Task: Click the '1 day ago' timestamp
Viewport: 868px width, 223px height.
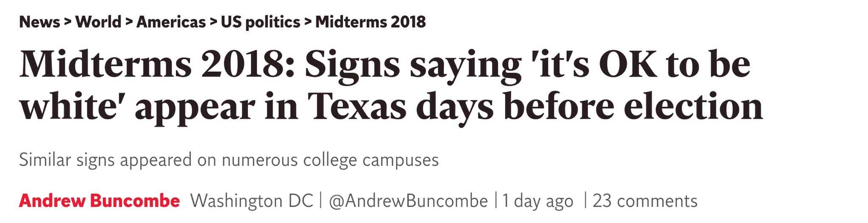Action: tap(537, 201)
